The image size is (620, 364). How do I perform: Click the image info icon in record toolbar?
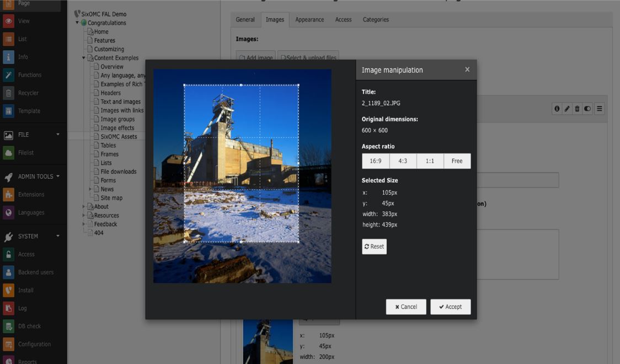(x=557, y=109)
